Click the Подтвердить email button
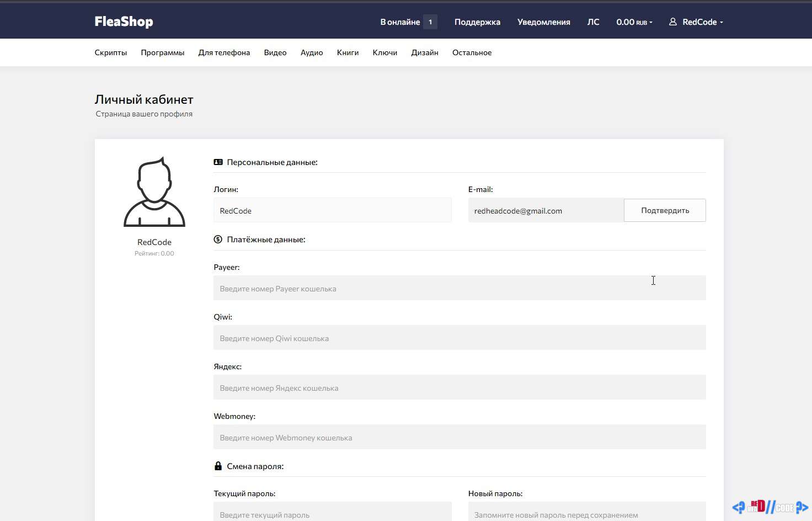The width and height of the screenshot is (812, 521). (665, 210)
